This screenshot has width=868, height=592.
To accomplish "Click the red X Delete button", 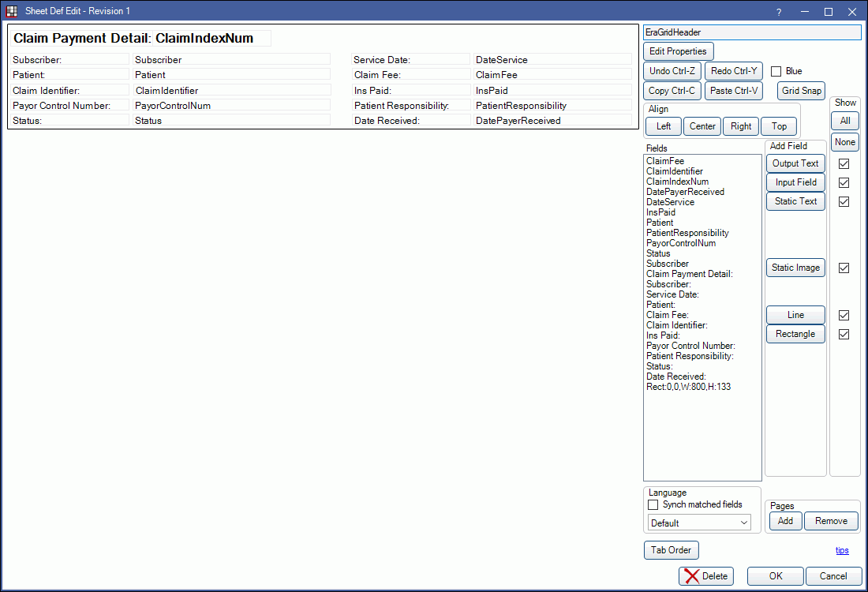I will coord(705,576).
